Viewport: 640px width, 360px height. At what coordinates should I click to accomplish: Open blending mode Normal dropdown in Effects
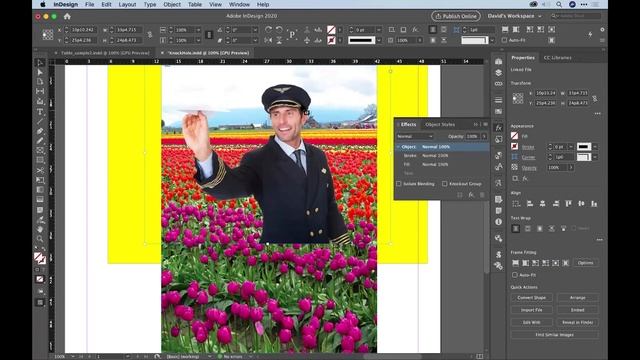tap(415, 136)
